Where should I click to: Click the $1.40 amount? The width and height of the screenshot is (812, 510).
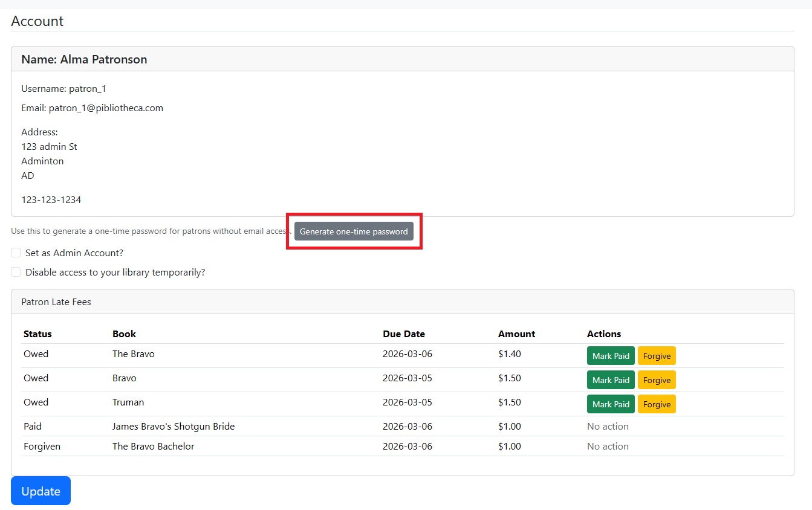coord(510,353)
